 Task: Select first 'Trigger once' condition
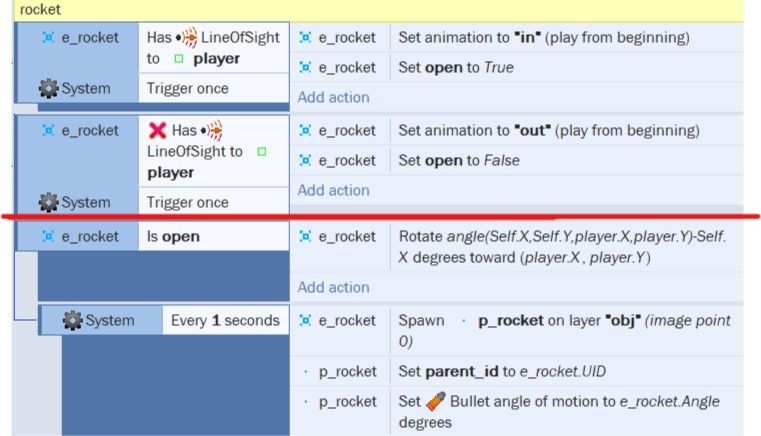tap(187, 88)
